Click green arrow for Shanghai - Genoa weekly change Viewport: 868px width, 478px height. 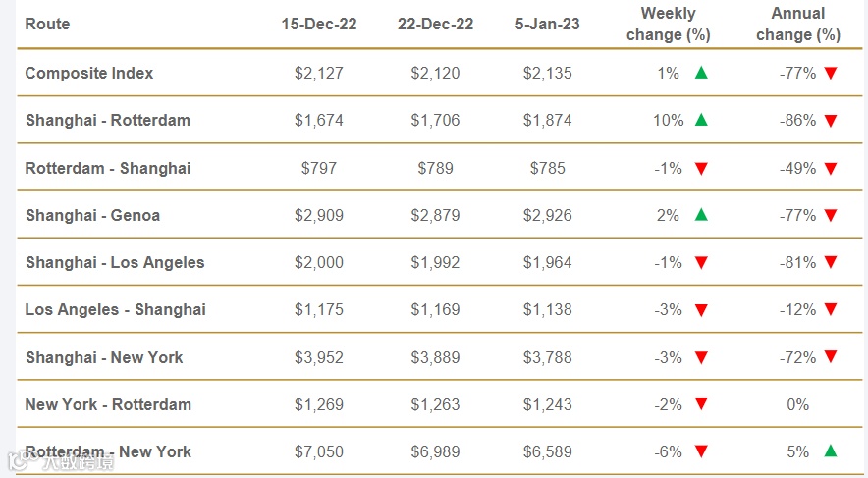coord(701,215)
